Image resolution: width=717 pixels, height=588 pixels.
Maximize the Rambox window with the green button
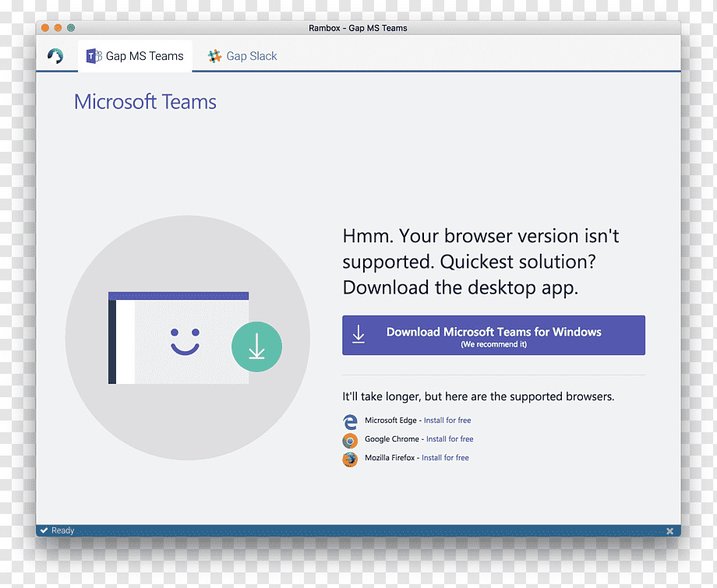pyautogui.click(x=71, y=28)
